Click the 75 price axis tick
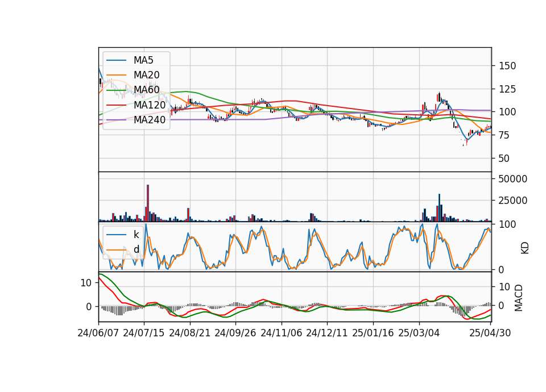Image resolution: width=546 pixels, height=392 pixels. (x=504, y=135)
